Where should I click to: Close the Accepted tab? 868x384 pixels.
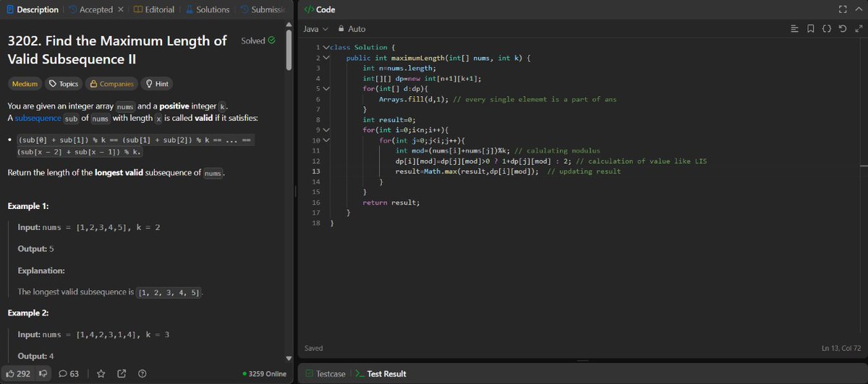120,9
